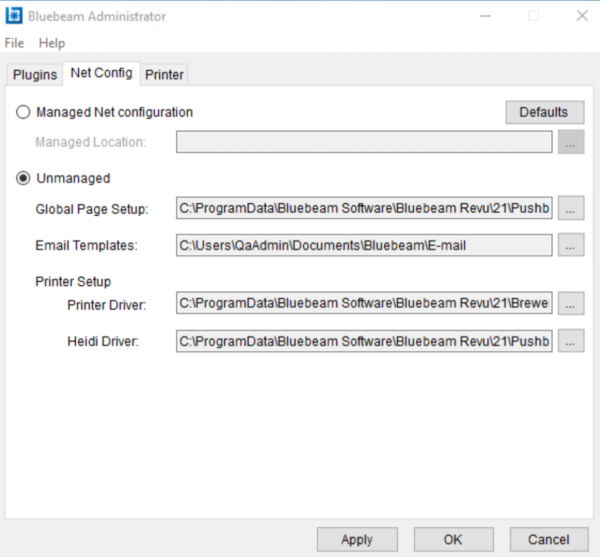The height and width of the screenshot is (557, 600).
Task: Browse for Printer Driver path
Action: pos(571,303)
